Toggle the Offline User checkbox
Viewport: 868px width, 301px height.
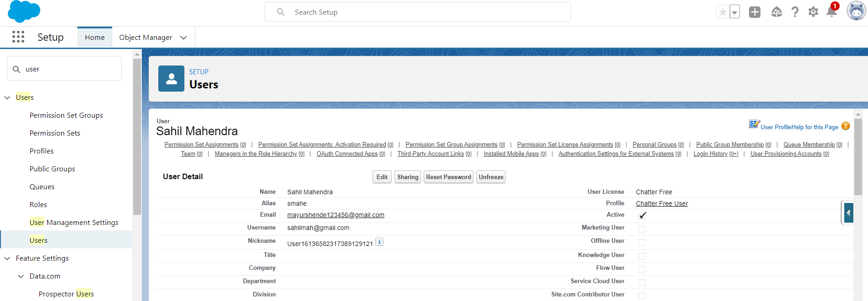(x=642, y=242)
